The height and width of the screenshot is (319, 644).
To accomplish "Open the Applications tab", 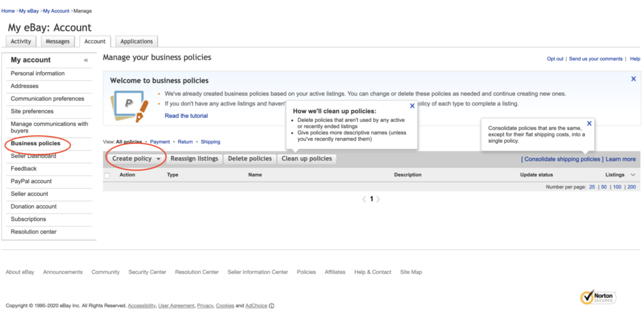I will pyautogui.click(x=136, y=41).
